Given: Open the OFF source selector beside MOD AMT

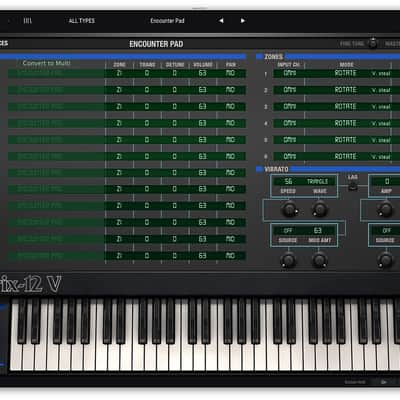Looking at the screenshot, I should point(288,231).
